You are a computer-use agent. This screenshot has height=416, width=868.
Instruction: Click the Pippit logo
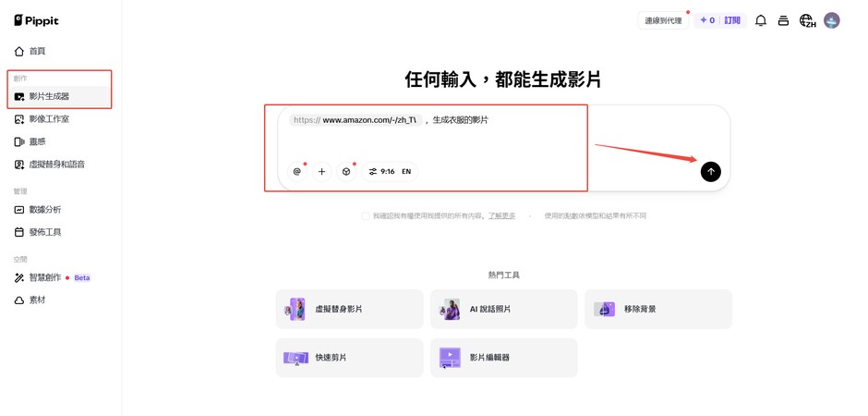(36, 20)
